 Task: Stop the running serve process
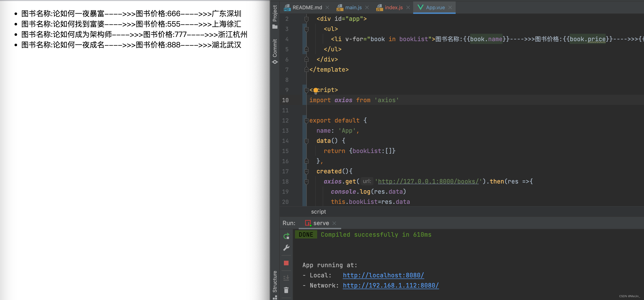tap(286, 263)
